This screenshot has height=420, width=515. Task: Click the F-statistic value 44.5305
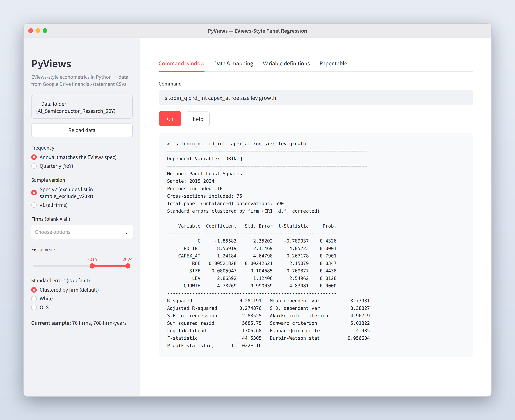point(252,338)
